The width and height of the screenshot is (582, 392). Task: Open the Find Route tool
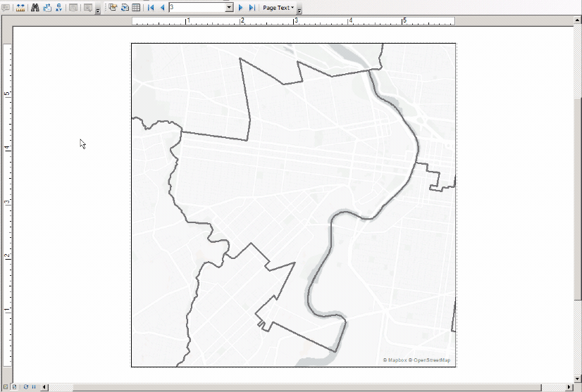[x=47, y=8]
